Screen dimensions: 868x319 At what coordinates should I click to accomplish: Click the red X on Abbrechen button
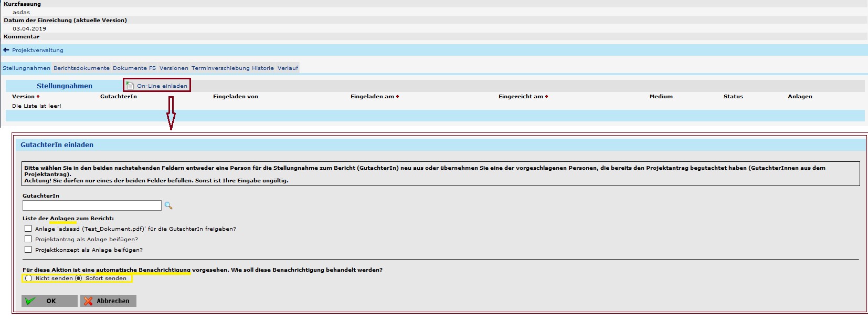click(88, 301)
